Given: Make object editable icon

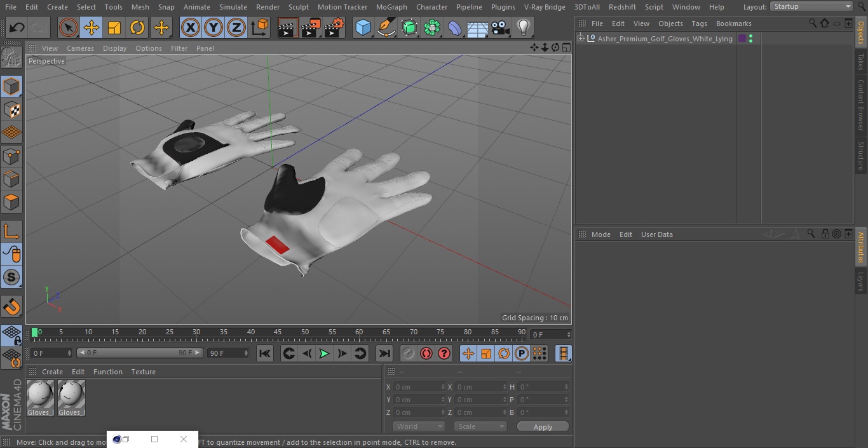Looking at the screenshot, I should (x=11, y=57).
